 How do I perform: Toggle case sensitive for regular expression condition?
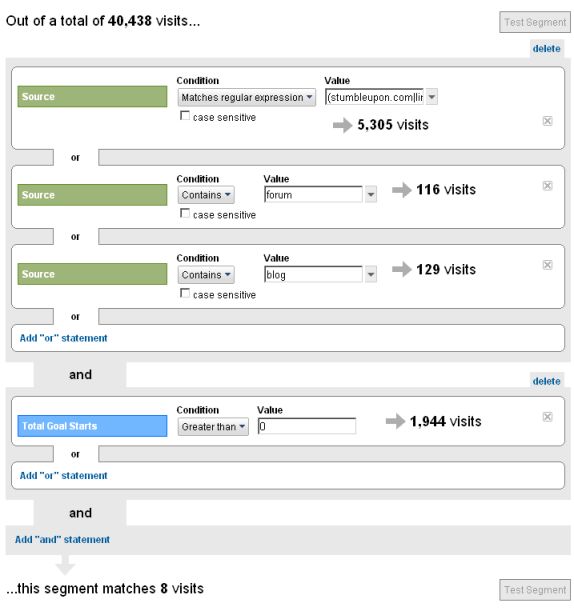pyautogui.click(x=184, y=116)
